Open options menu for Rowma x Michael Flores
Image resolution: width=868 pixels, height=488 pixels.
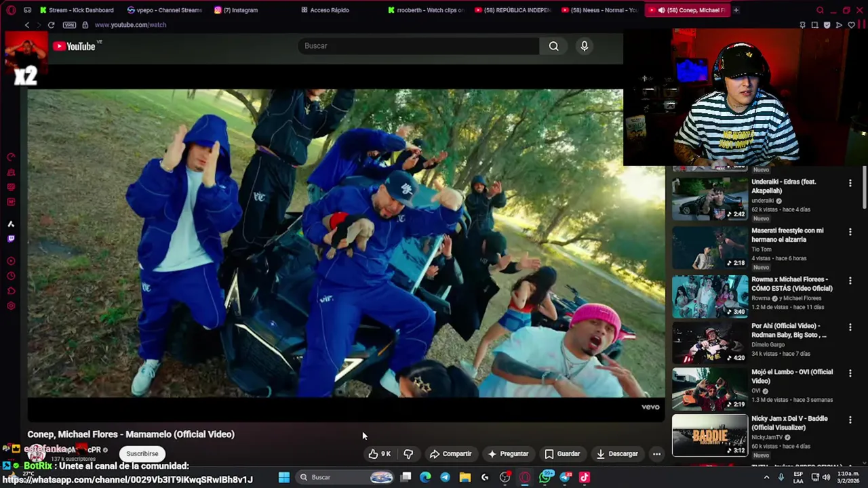[850, 281]
